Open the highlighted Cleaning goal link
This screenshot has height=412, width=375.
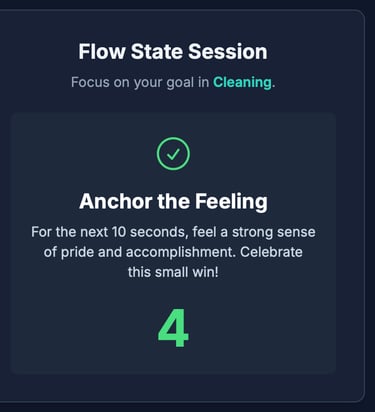click(x=242, y=82)
